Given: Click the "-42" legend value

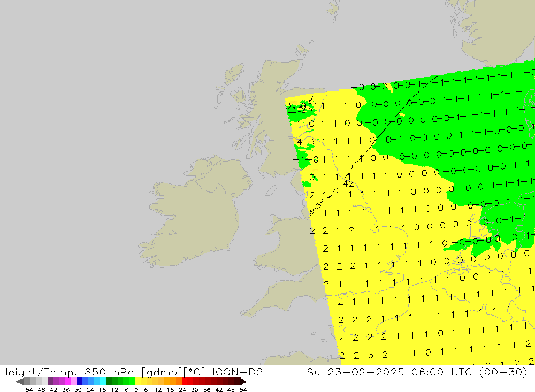Looking at the screenshot, I should [x=52, y=390].
